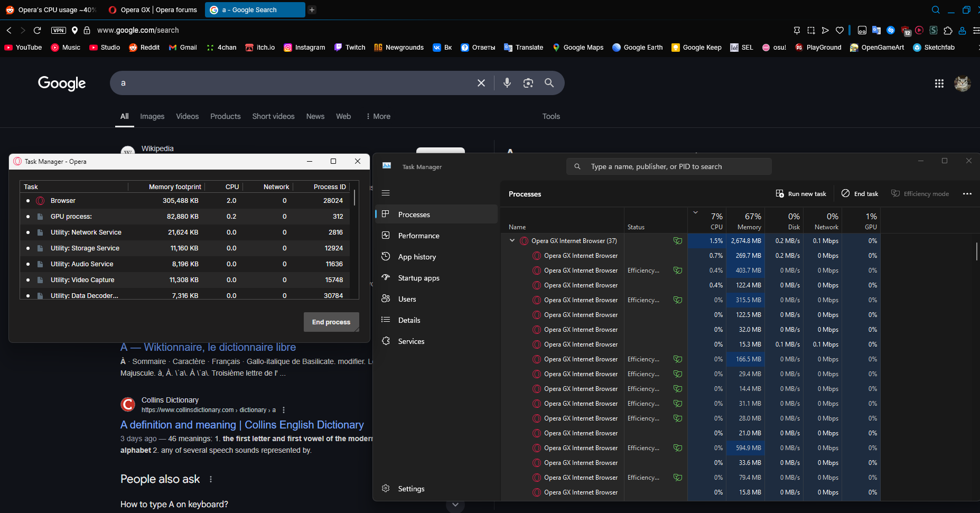This screenshot has height=513, width=980.
Task: Click the back navigation arrow in Opera
Action: coord(9,30)
